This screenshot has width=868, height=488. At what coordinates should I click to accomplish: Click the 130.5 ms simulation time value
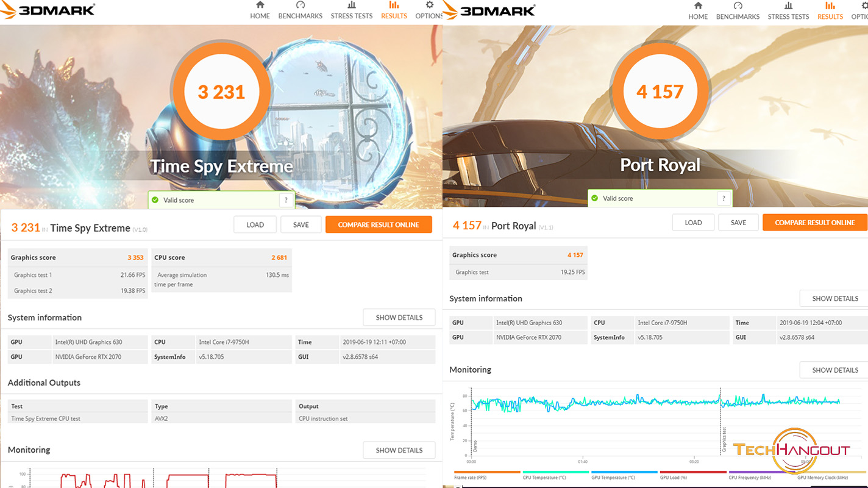pos(277,275)
